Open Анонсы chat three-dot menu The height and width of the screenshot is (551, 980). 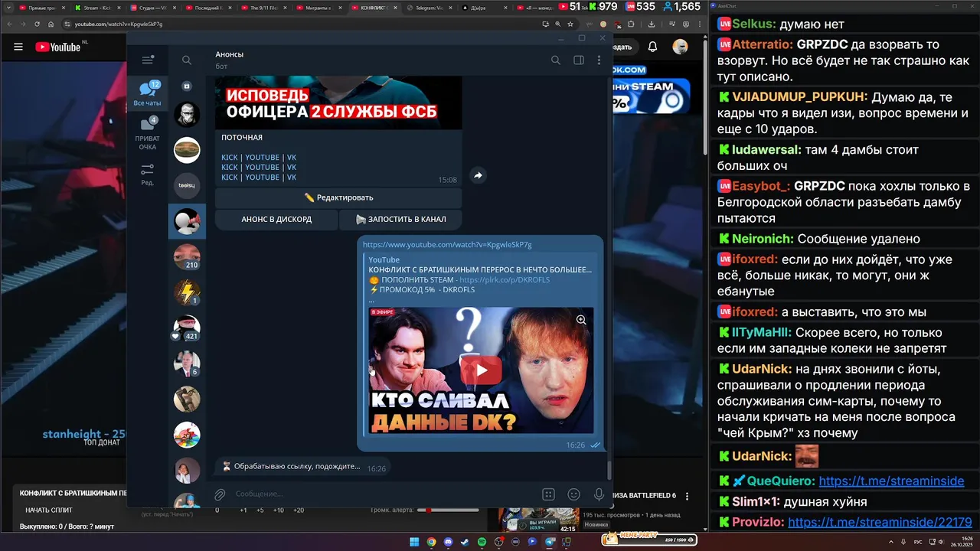[x=599, y=60]
